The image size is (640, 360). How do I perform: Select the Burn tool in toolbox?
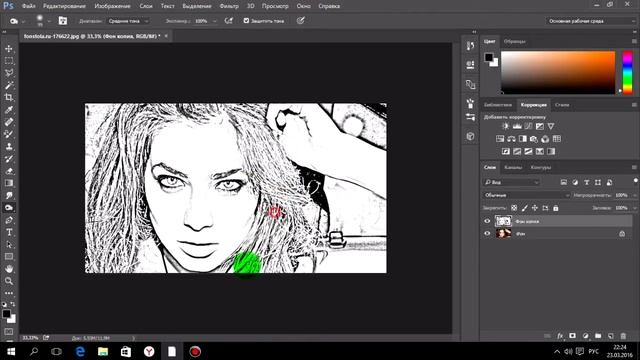9,208
